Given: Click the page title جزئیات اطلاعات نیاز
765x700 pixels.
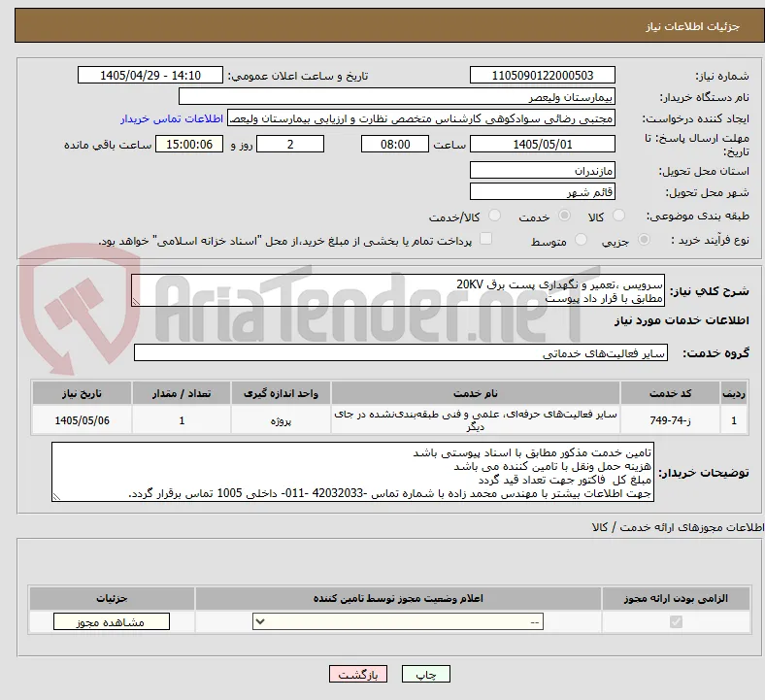Looking at the screenshot, I should point(693,26).
